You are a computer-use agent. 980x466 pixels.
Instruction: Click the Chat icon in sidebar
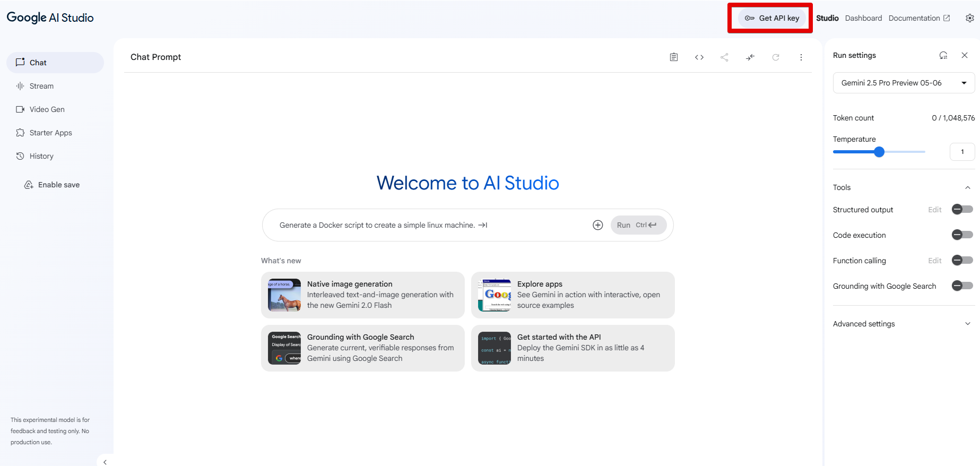click(x=20, y=62)
